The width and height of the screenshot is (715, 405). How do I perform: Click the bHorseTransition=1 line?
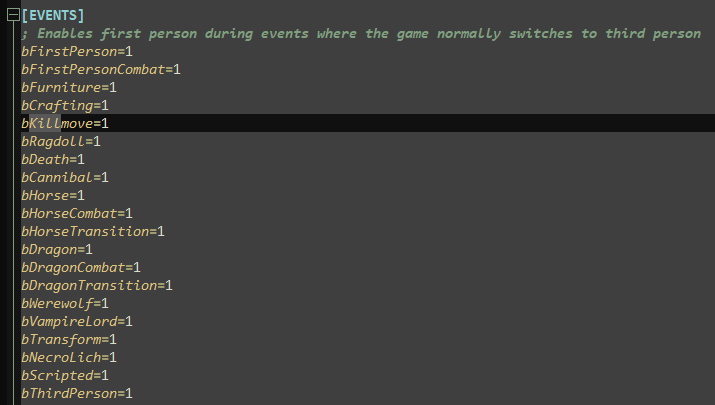tap(93, 232)
